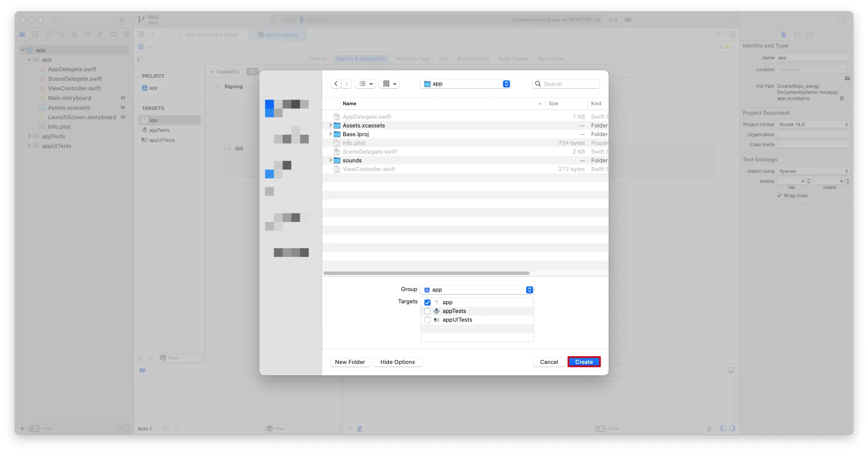Uncheck the app target checkbox

coord(427,302)
